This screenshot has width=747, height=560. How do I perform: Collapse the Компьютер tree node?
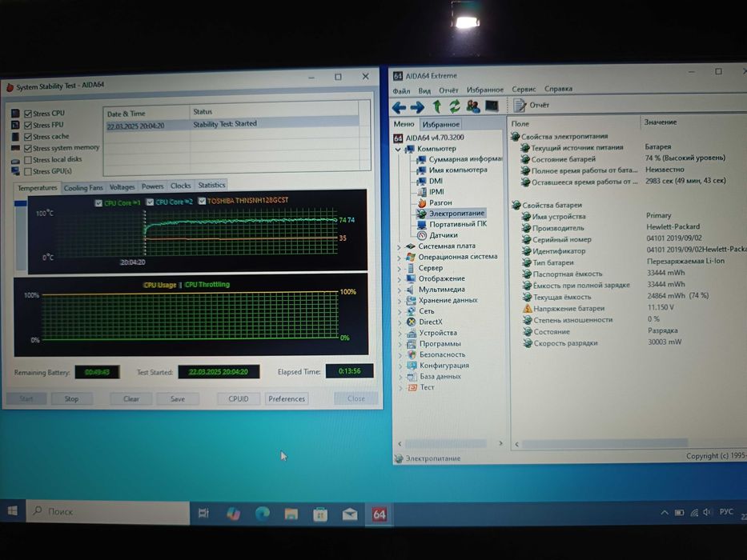pyautogui.click(x=398, y=149)
